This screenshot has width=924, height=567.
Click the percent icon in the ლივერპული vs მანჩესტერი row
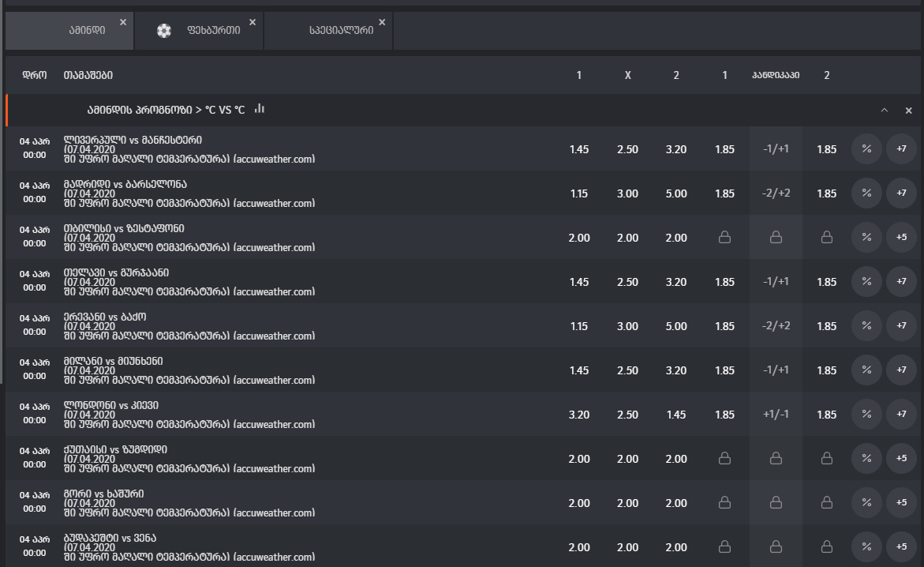click(x=866, y=148)
